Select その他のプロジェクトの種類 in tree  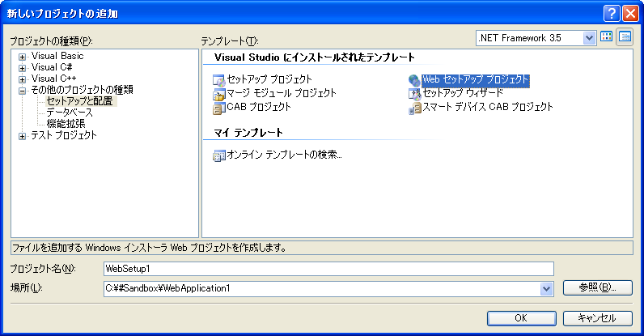pos(83,90)
